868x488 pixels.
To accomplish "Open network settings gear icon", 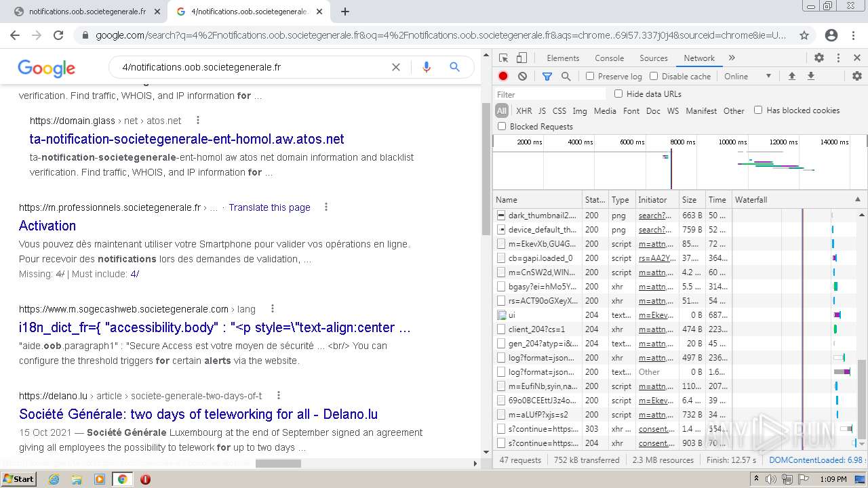I will (857, 77).
